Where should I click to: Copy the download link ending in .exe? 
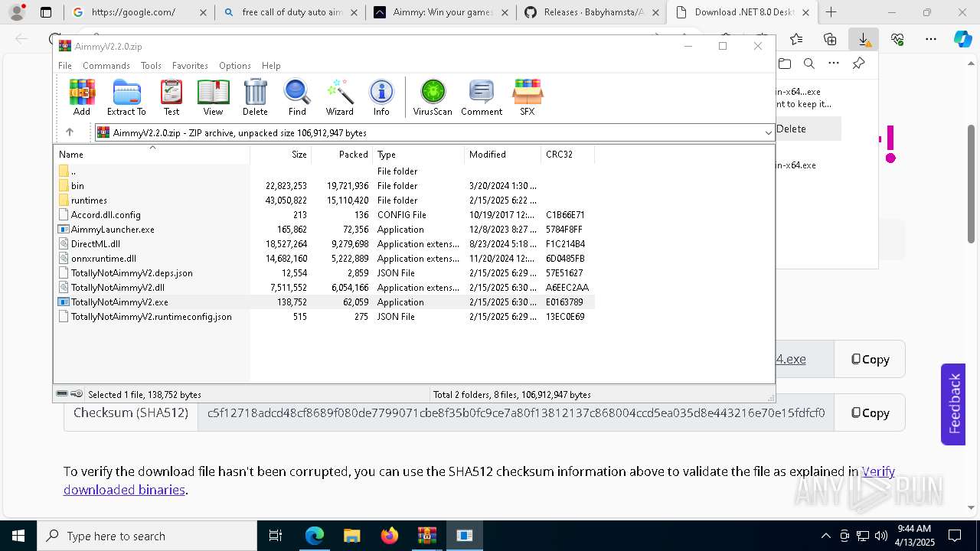(870, 360)
